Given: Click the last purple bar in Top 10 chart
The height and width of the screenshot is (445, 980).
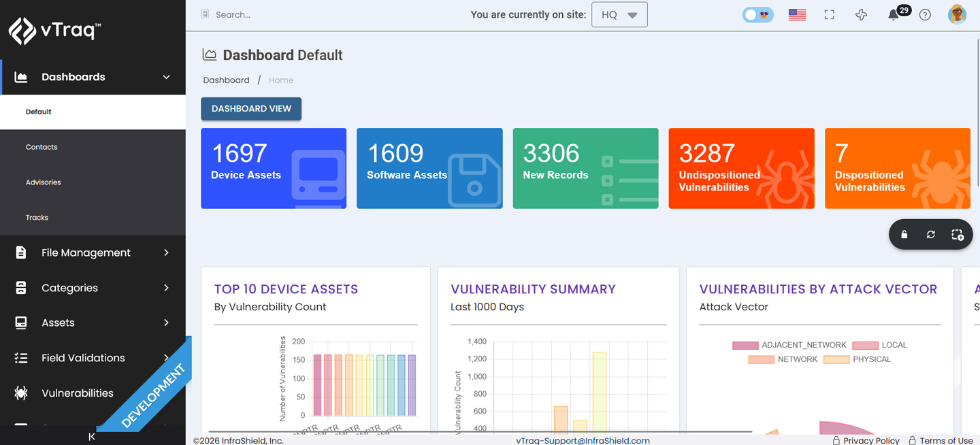Looking at the screenshot, I should click(412, 385).
